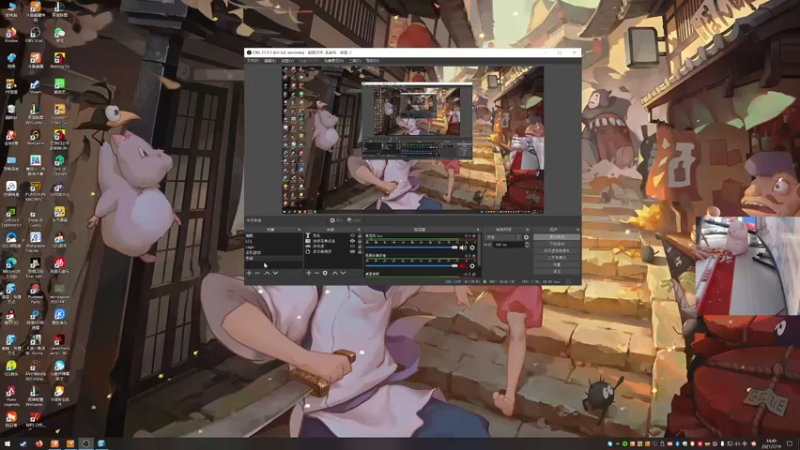Image resolution: width=800 pixels, height=450 pixels.
Task: Toggle visibility of the second source row
Action: 352,241
